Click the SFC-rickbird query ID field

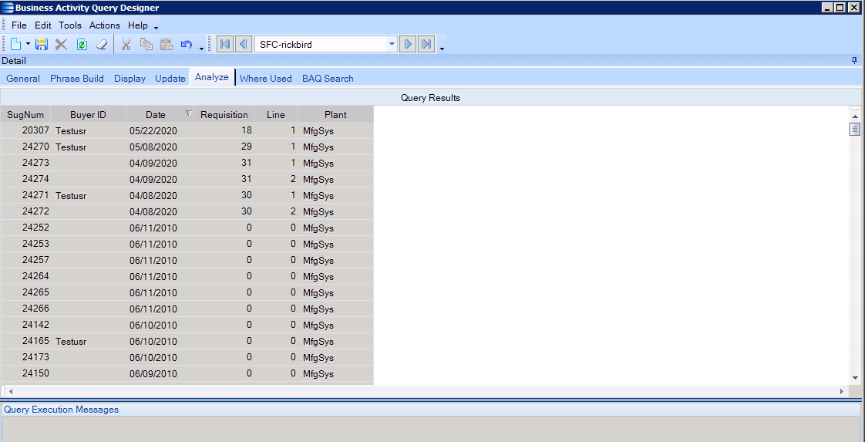[x=321, y=44]
